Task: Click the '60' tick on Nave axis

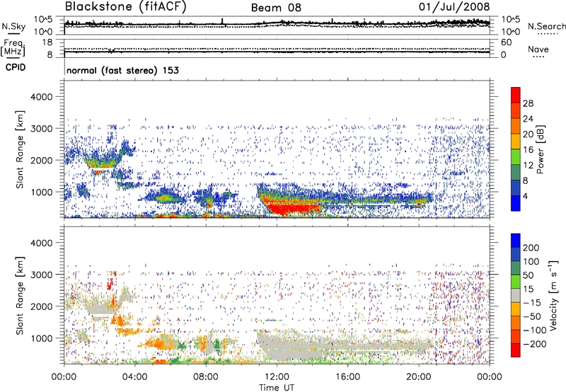Action: 506,42
